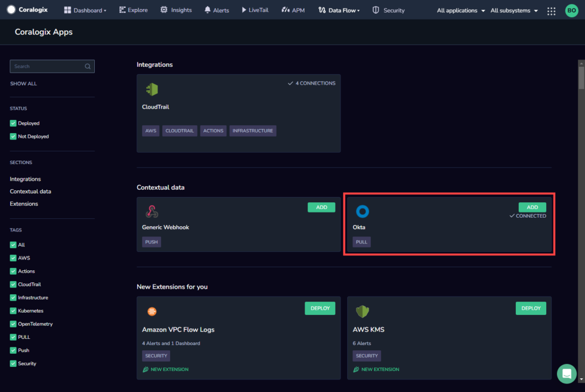
Task: Click DEPLOY on AWS KMS card
Action: (x=531, y=309)
